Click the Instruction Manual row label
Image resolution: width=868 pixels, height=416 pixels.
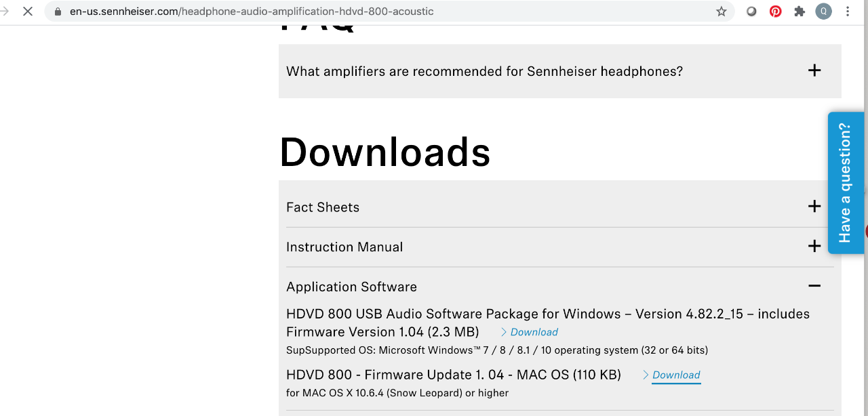click(344, 247)
